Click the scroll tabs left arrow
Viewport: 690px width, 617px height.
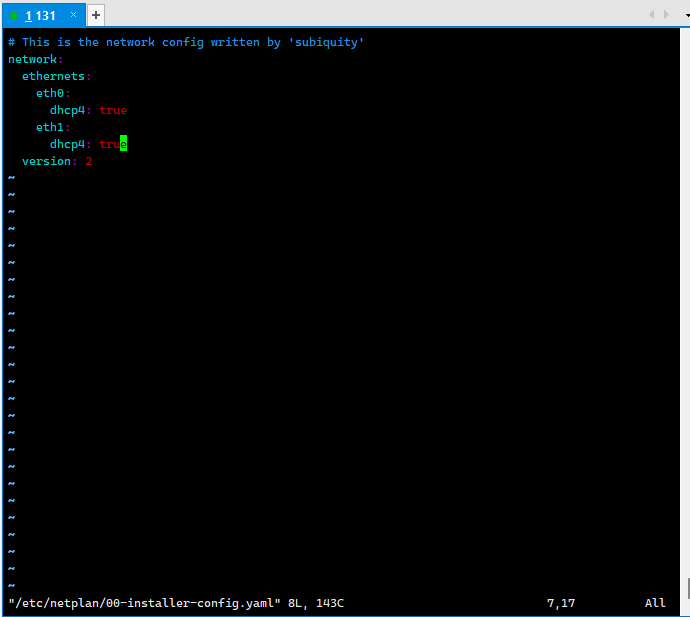pos(651,15)
